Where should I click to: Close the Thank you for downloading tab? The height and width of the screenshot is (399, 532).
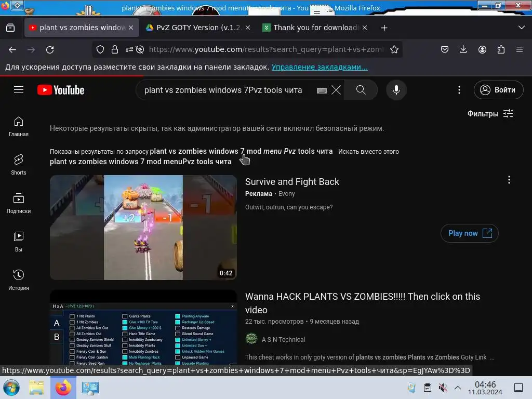[x=364, y=28]
